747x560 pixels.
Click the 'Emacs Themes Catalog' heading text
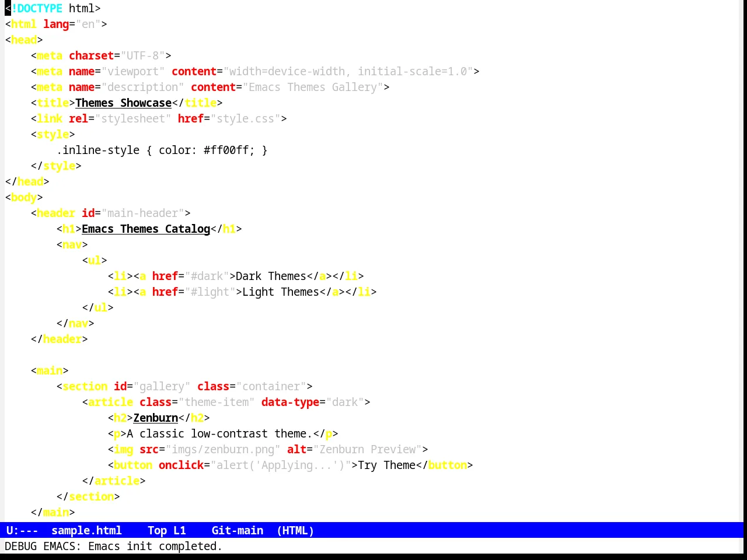pos(146,229)
